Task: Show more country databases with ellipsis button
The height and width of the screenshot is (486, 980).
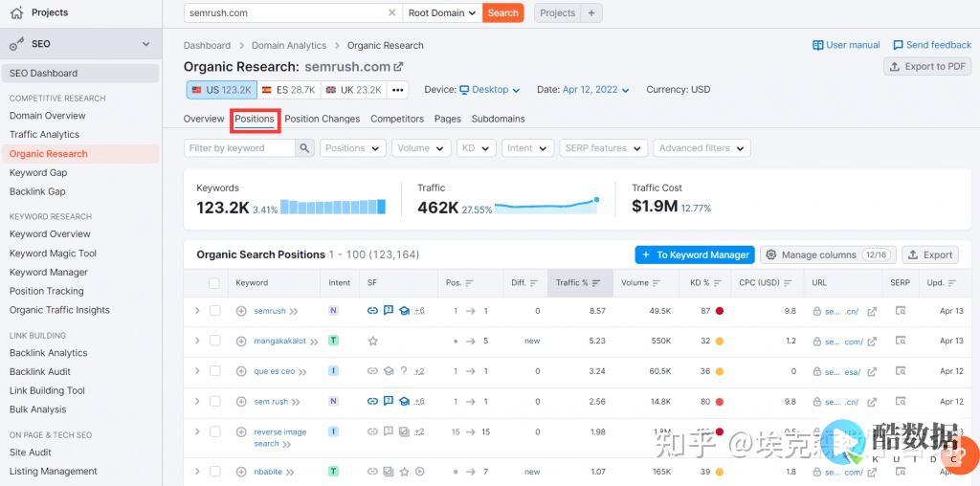Action: pos(397,90)
